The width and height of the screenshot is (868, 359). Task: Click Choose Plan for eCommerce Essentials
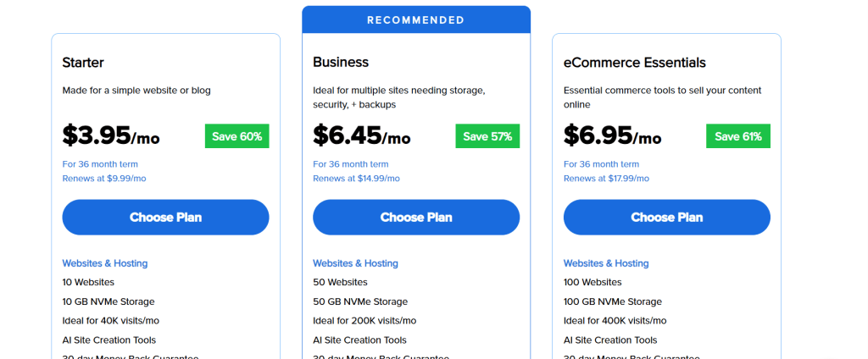pyautogui.click(x=666, y=218)
